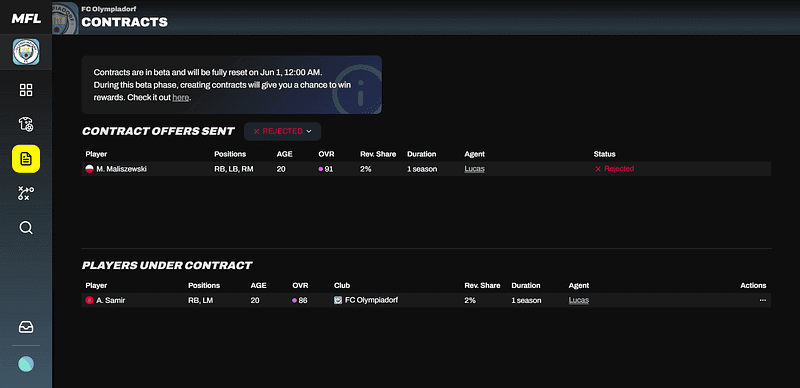Screen dimensions: 800x388
Task: Select player A. Samir in contracts list
Action: point(110,300)
